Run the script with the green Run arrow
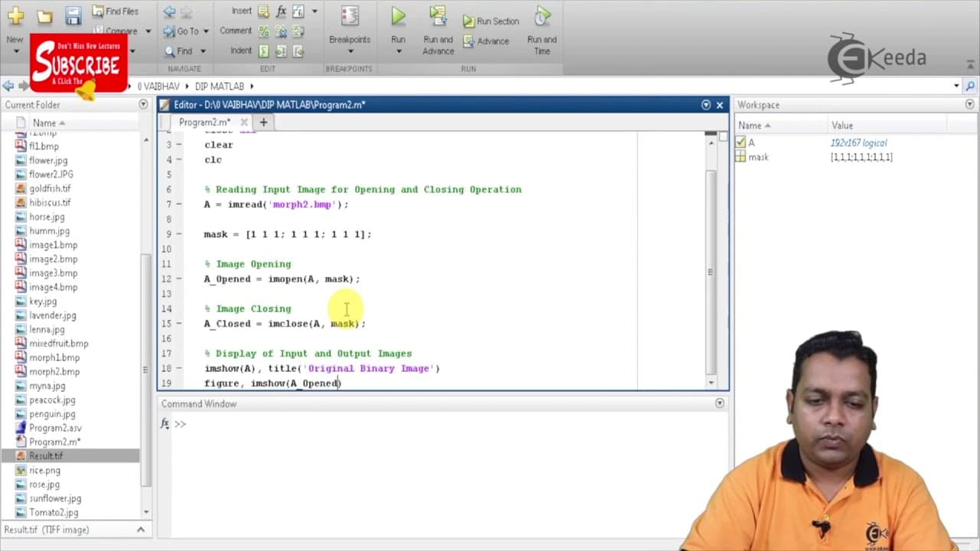Viewport: 980px width, 551px height. coord(398,16)
